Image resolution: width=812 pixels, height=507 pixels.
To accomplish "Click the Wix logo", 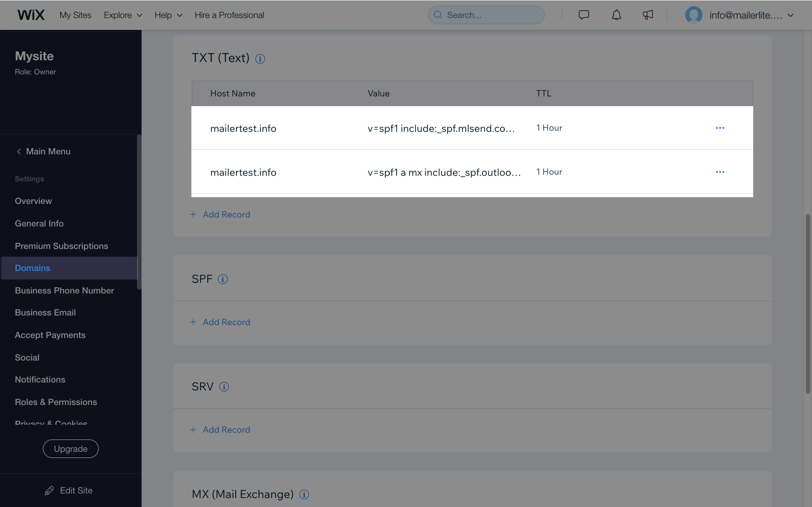I will pos(31,15).
